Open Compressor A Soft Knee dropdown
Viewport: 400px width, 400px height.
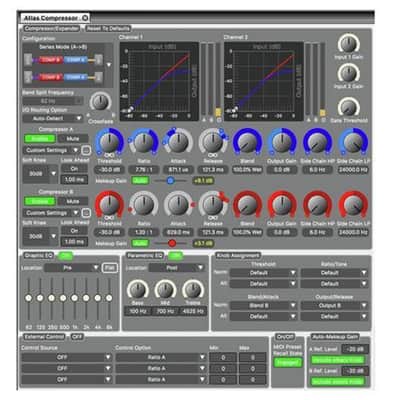(x=40, y=174)
